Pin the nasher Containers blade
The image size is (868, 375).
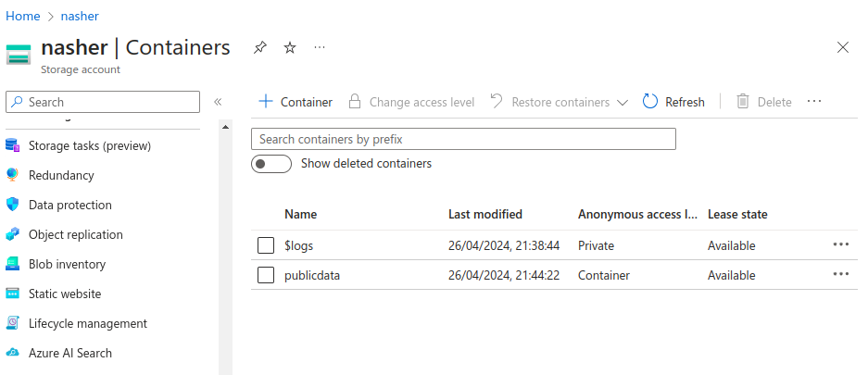coord(260,47)
